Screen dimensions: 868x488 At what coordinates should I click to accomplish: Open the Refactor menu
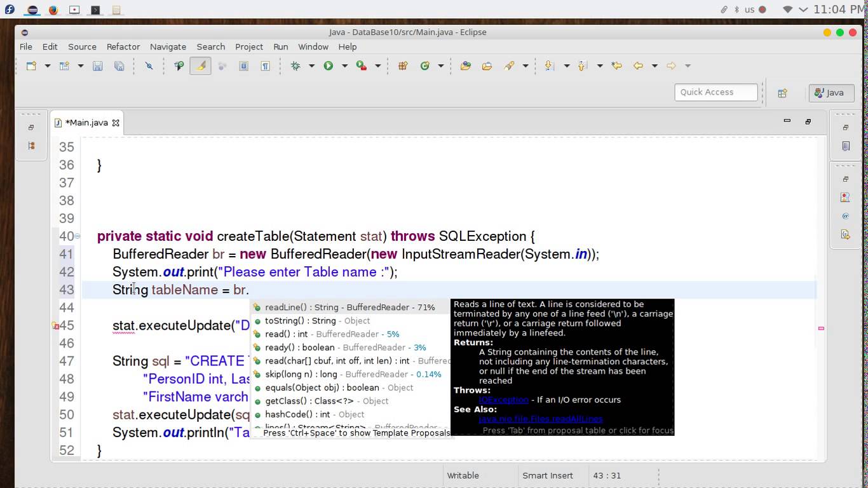click(123, 46)
